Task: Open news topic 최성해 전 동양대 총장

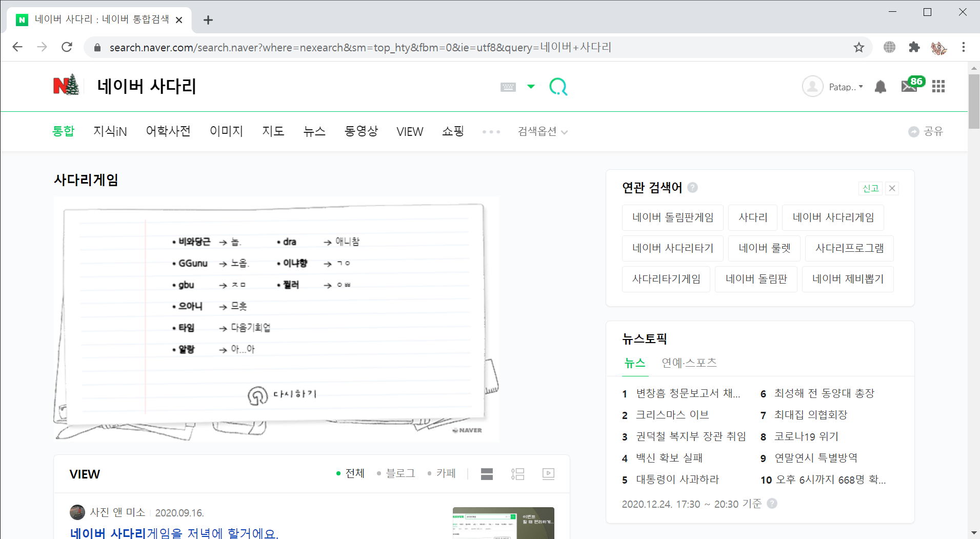Action: click(x=824, y=393)
